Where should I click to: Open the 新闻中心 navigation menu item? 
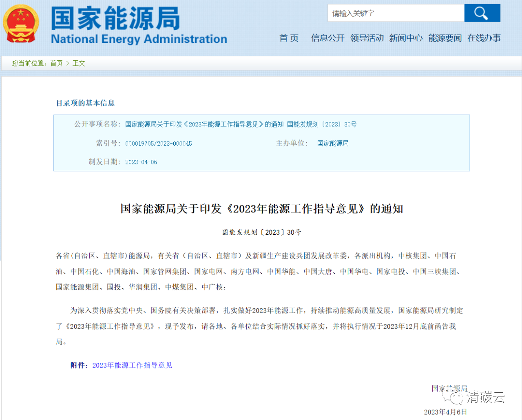[x=406, y=38]
